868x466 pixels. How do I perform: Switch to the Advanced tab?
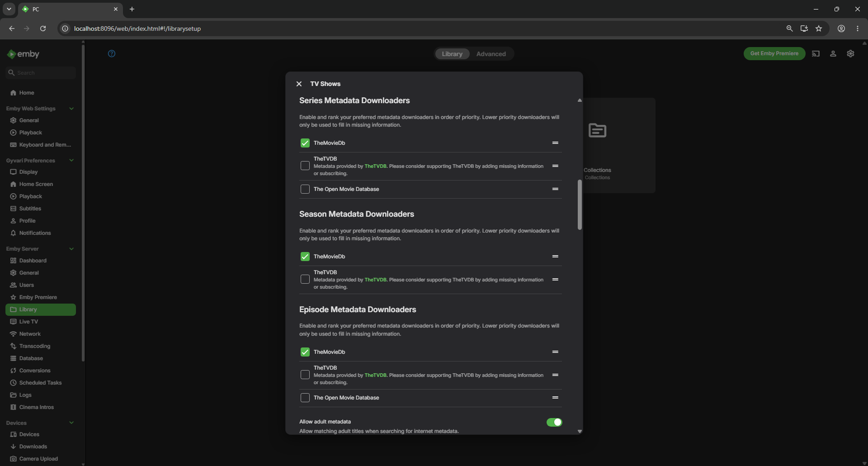[491, 54]
